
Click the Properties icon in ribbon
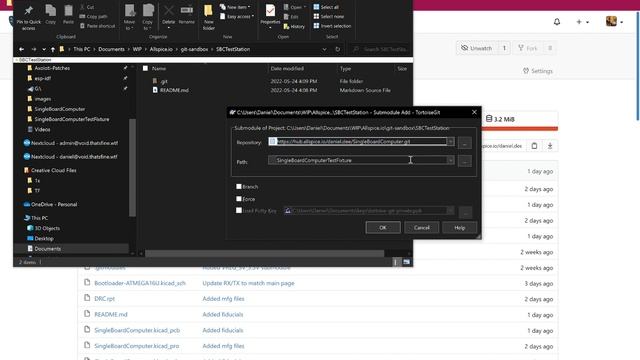(270, 15)
